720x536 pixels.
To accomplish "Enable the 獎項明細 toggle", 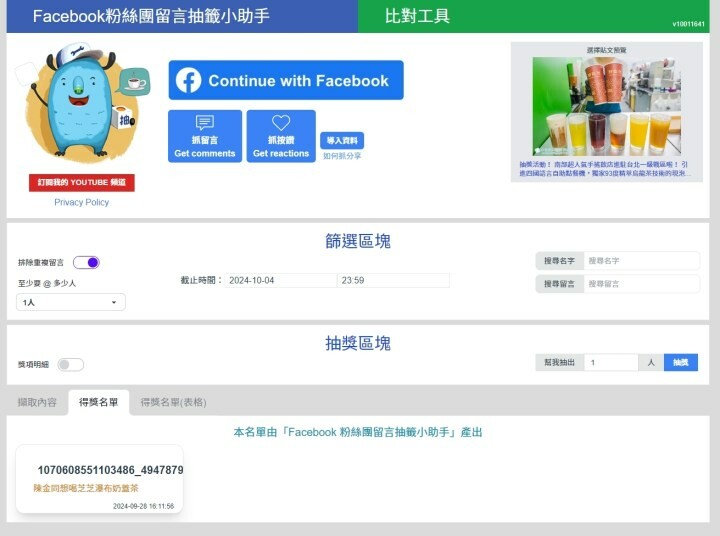I will point(71,365).
